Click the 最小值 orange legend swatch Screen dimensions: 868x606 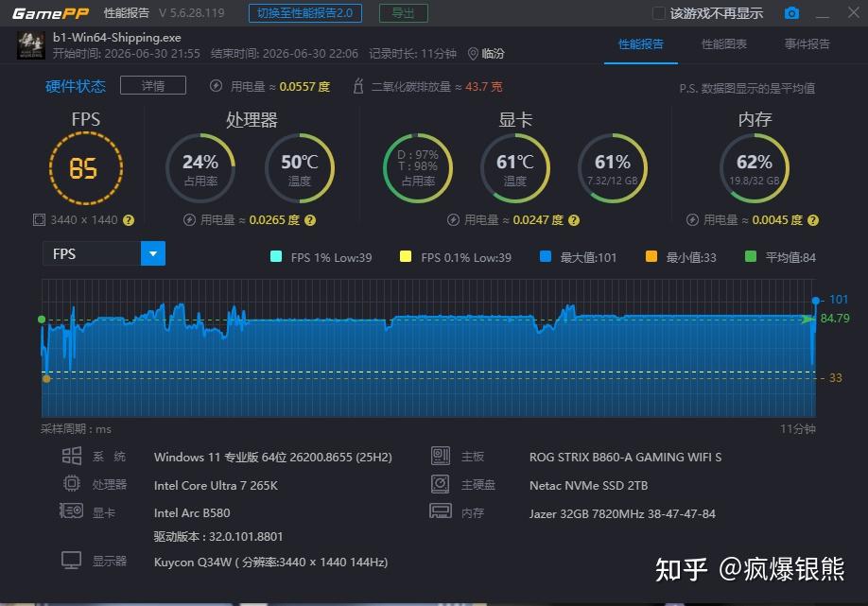651,256
